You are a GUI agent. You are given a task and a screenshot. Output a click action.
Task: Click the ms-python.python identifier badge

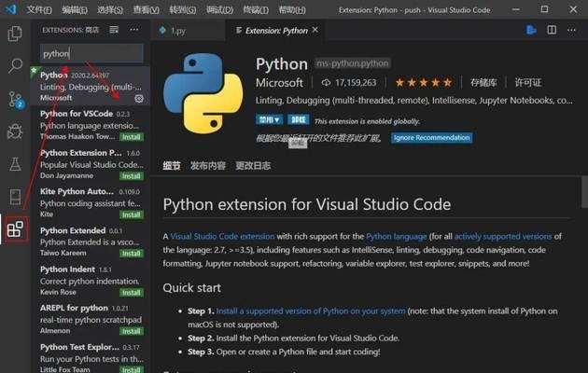pyautogui.click(x=352, y=63)
